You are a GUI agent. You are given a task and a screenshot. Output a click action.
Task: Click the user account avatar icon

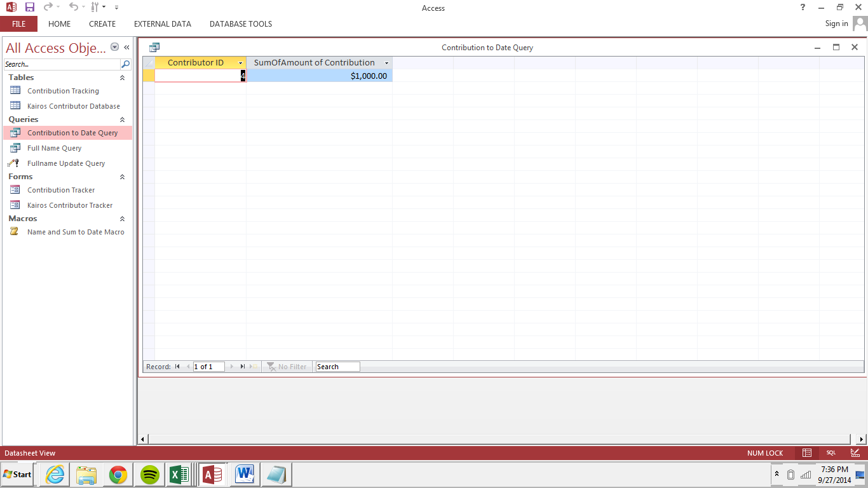tap(860, 24)
